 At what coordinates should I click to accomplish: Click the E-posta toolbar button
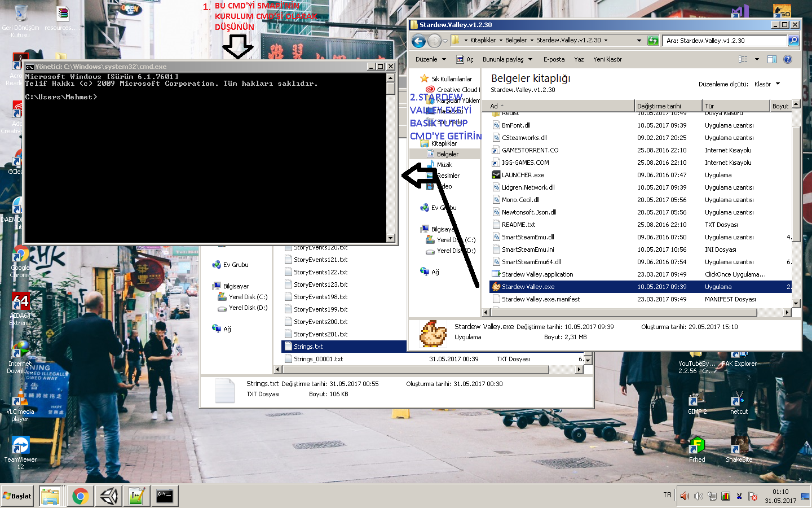click(x=554, y=59)
